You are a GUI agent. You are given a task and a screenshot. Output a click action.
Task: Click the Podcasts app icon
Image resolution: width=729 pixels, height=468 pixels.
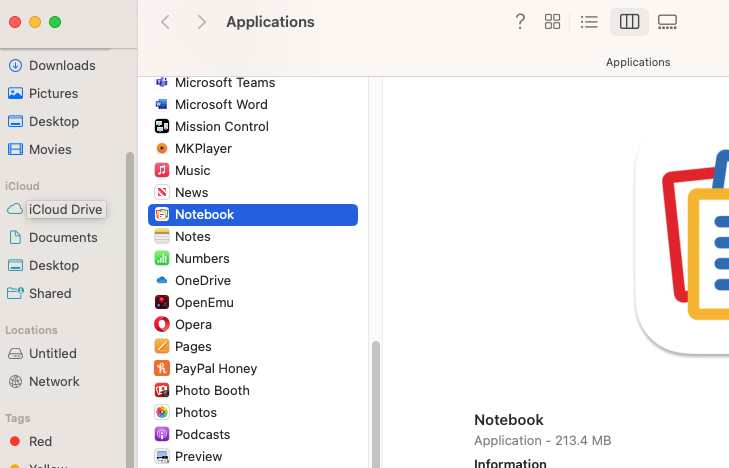(162, 434)
